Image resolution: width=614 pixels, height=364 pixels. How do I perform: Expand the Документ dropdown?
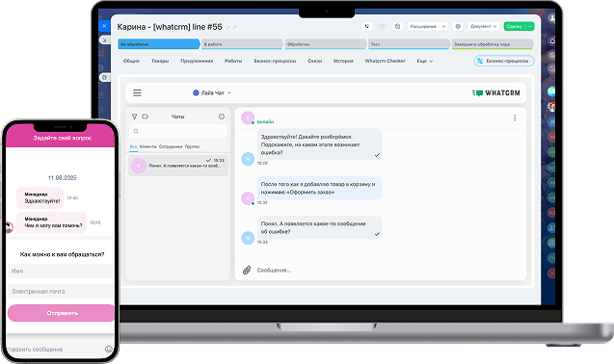tap(484, 26)
